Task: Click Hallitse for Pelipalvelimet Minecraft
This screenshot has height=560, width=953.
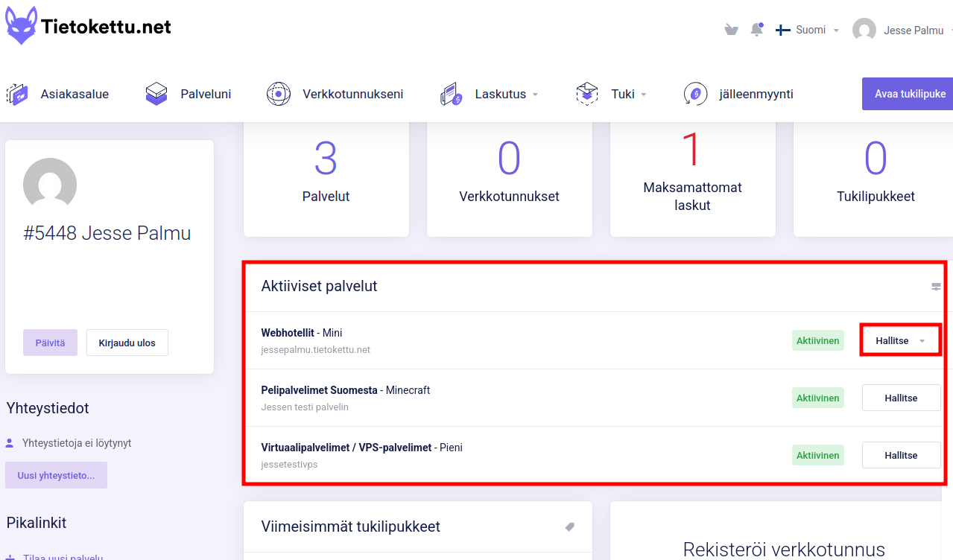Action: [x=901, y=398]
